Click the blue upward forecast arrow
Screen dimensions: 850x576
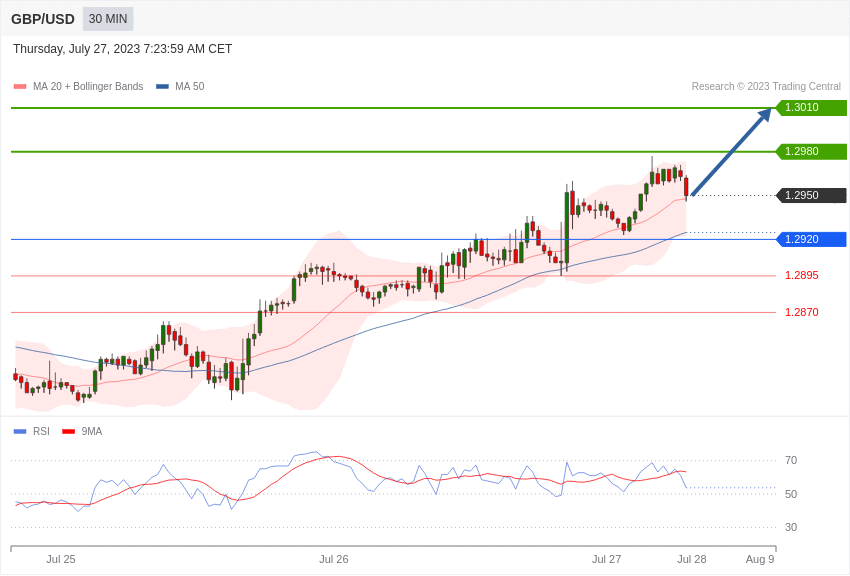tap(731, 152)
